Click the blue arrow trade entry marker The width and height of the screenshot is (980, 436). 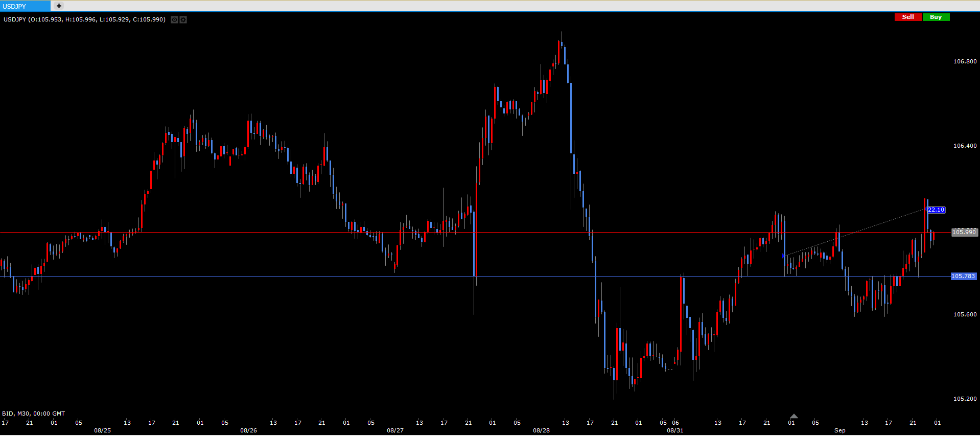click(784, 256)
